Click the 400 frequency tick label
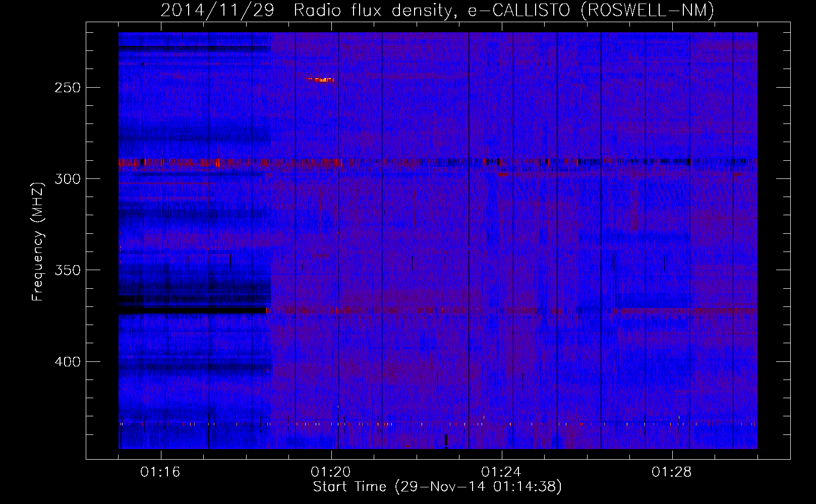 coord(68,362)
